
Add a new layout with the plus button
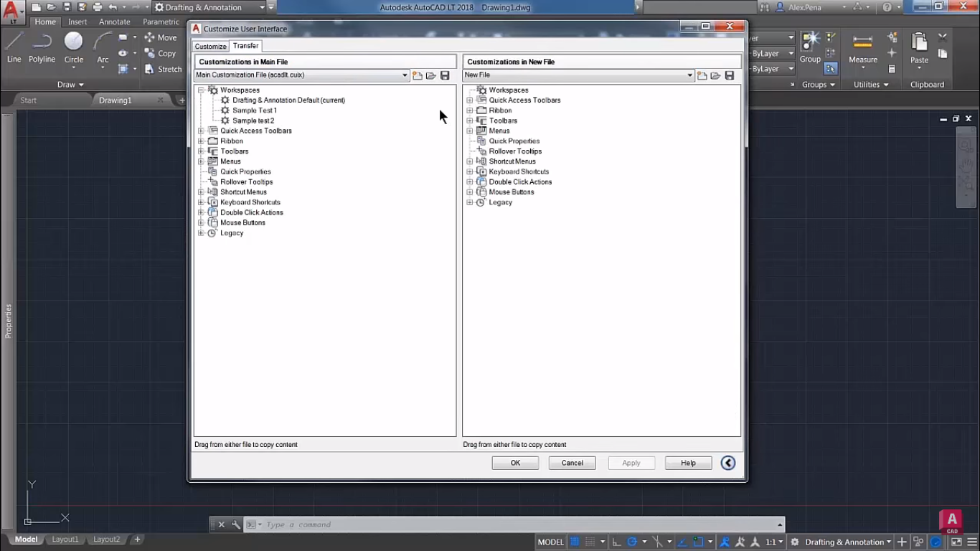[x=137, y=540]
